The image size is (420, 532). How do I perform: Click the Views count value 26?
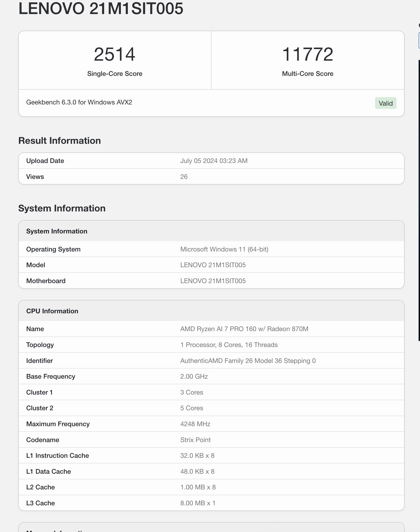(x=184, y=177)
